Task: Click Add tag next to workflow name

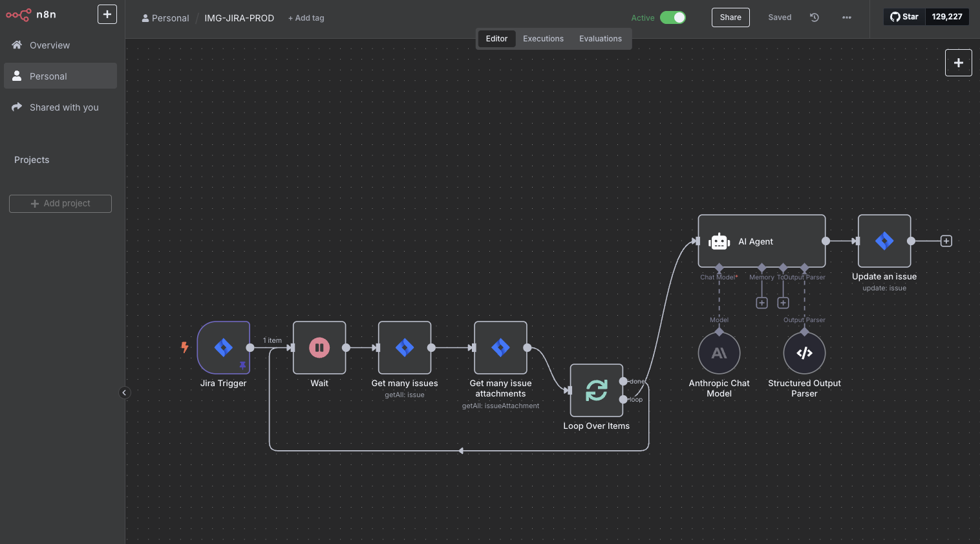Action: (306, 18)
